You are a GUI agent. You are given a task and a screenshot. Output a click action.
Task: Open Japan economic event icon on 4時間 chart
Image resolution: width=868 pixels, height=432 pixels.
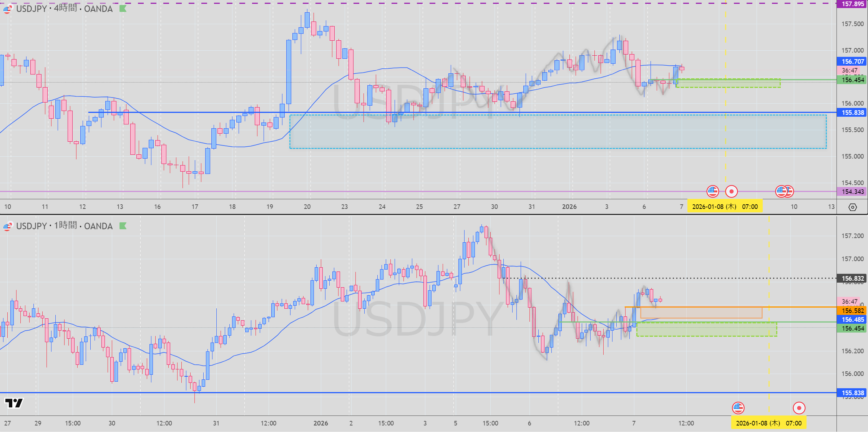click(731, 191)
